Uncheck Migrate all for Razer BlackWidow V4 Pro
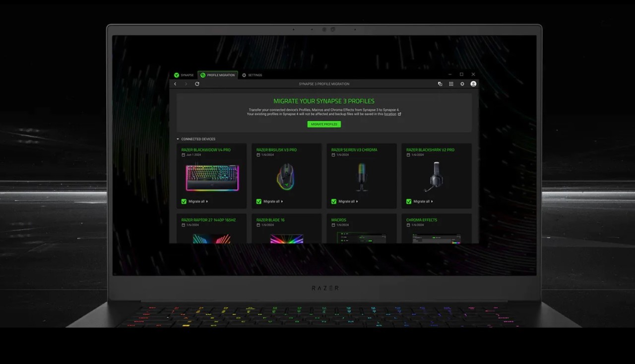 (184, 201)
